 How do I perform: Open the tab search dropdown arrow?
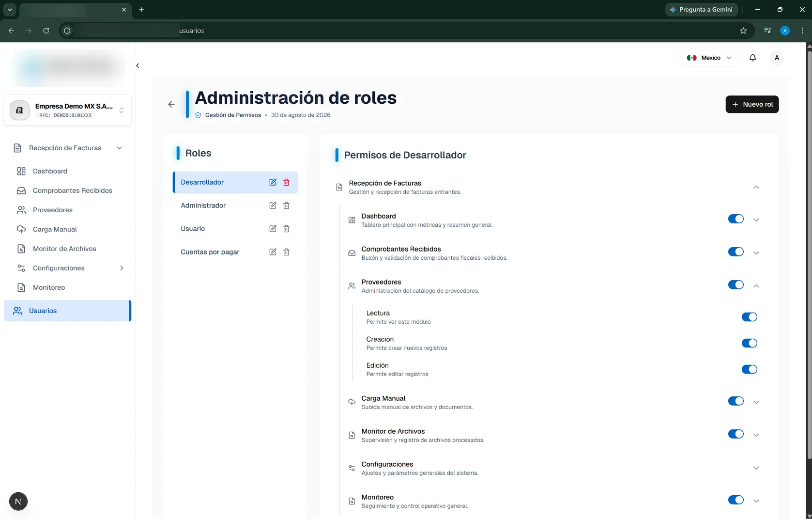tap(10, 10)
